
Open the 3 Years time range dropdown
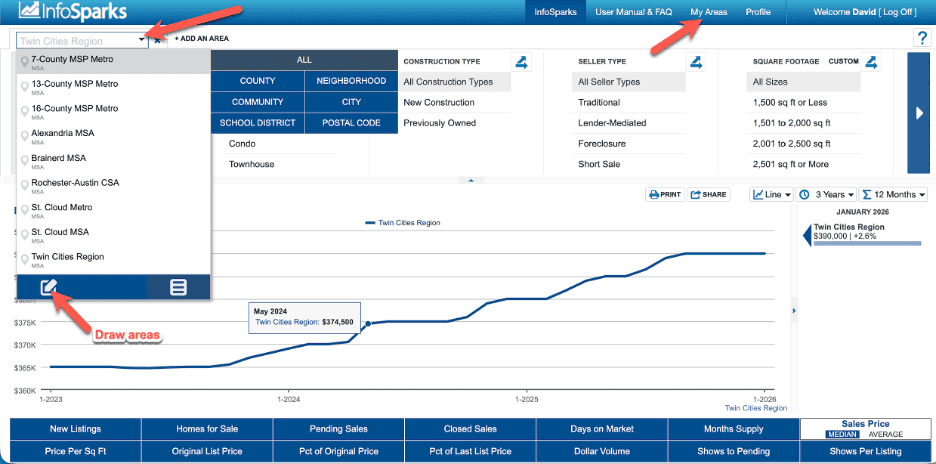(826, 194)
